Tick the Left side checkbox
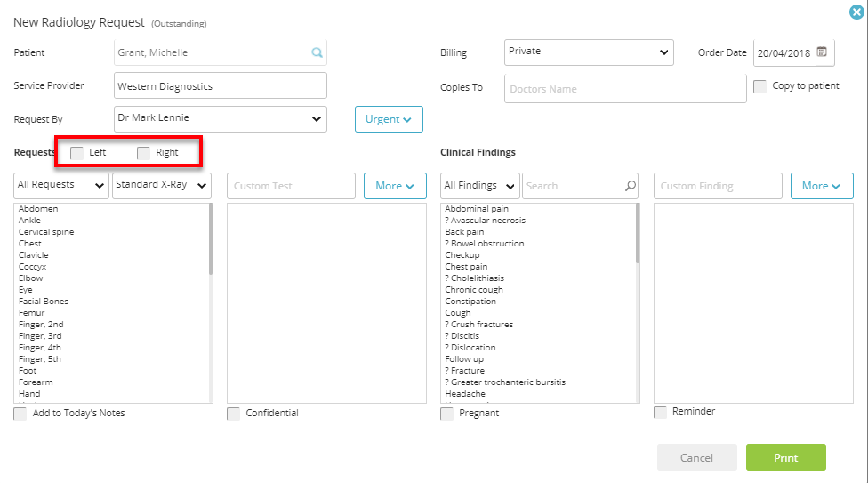Image resolution: width=868 pixels, height=483 pixels. tap(77, 153)
